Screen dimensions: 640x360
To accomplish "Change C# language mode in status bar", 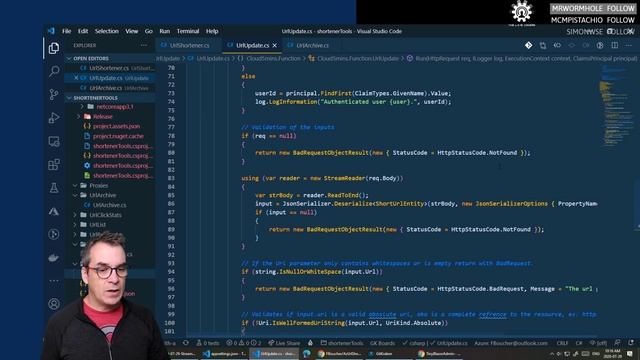I will tap(579, 343).
